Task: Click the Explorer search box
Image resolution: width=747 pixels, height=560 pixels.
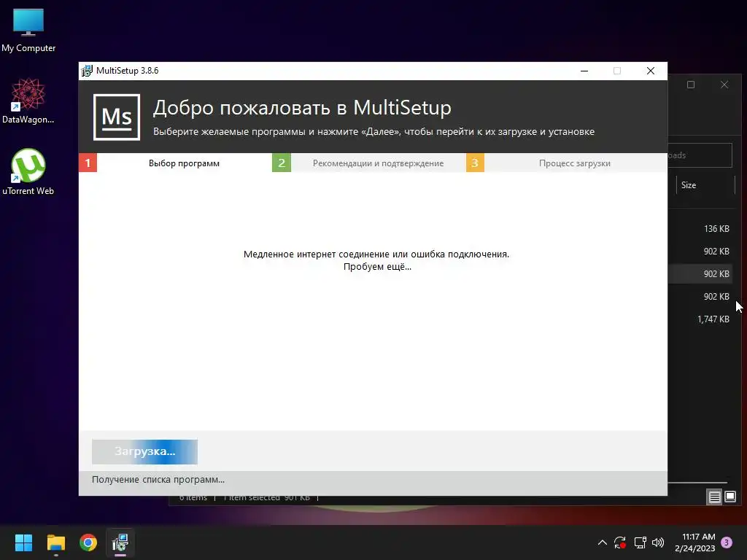Action: (700, 155)
